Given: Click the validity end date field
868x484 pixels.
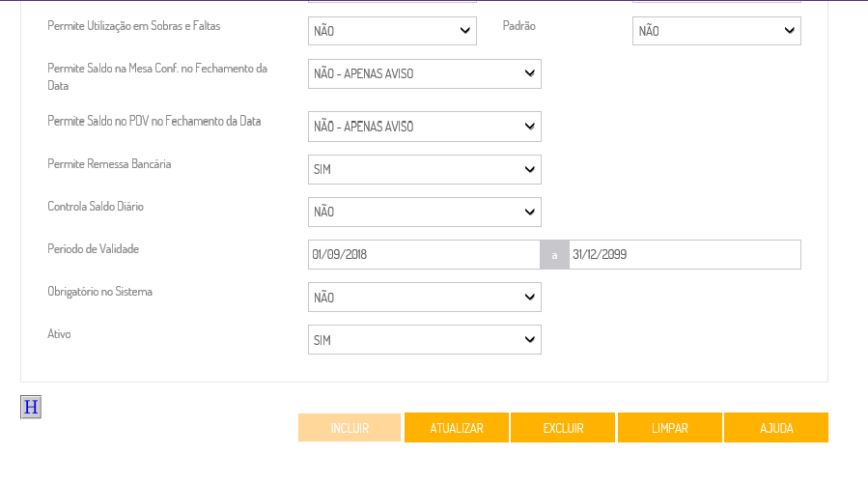Looking at the screenshot, I should pos(685,255).
